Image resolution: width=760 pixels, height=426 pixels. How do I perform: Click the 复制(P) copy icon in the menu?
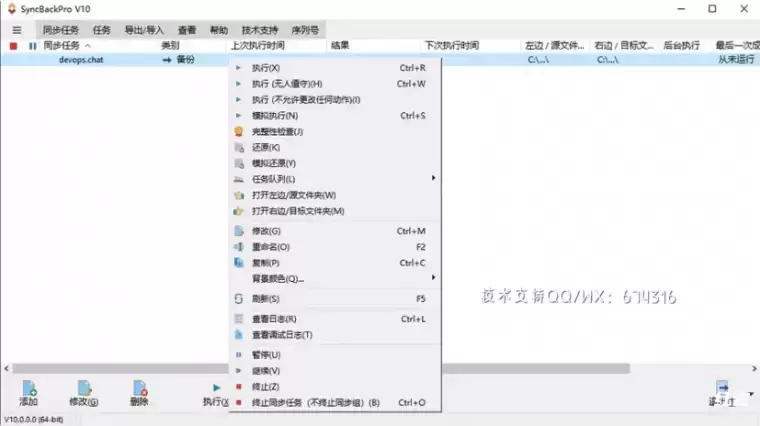point(238,263)
